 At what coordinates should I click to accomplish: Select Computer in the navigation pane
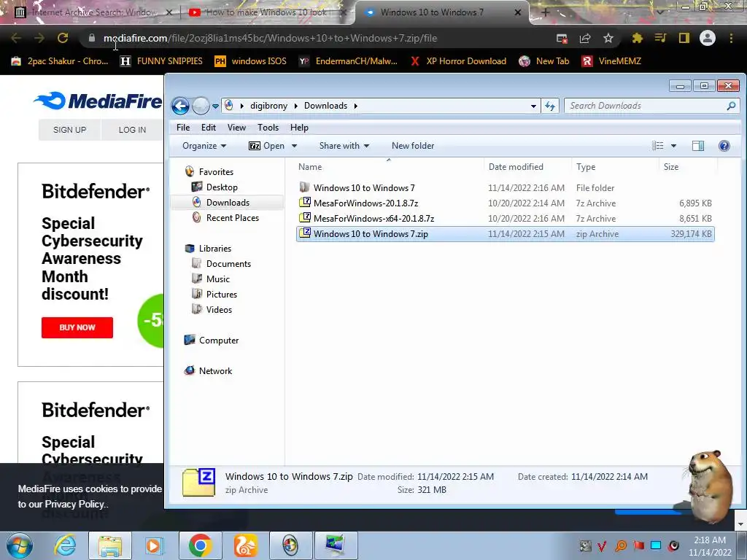(x=219, y=341)
